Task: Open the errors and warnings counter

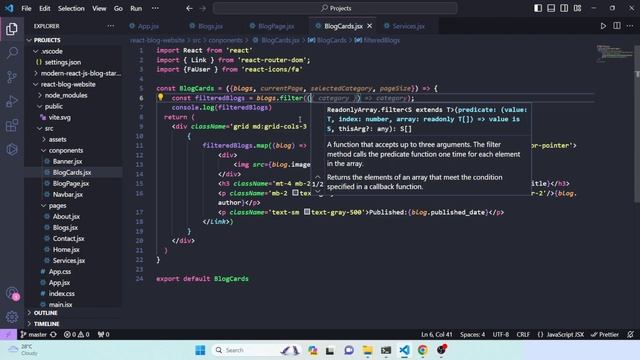Action: (76, 335)
